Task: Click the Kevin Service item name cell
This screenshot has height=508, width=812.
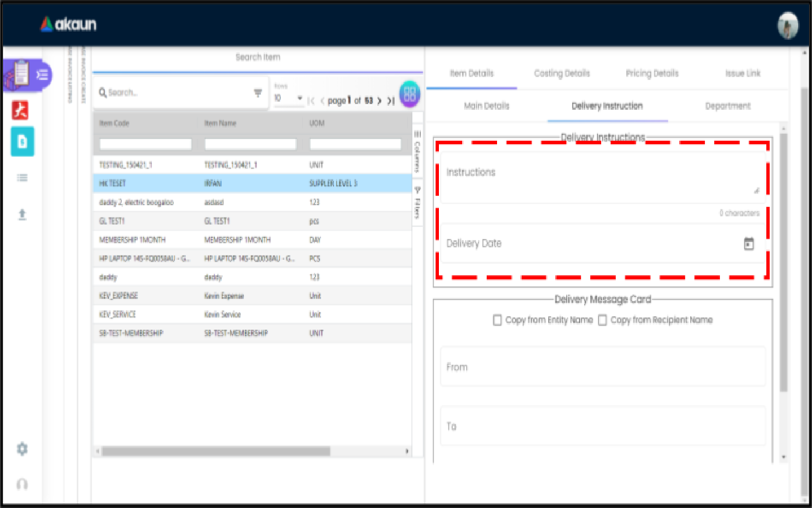Action: [222, 314]
